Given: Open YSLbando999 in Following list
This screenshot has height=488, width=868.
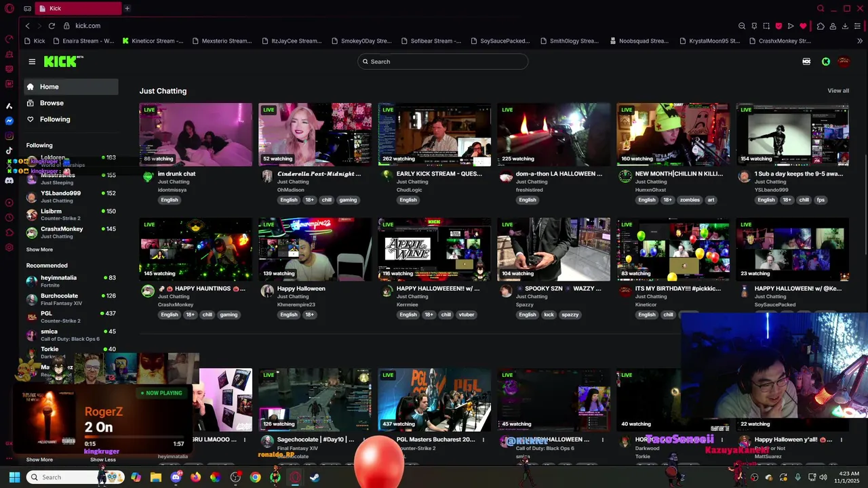Looking at the screenshot, I should pos(71,197).
